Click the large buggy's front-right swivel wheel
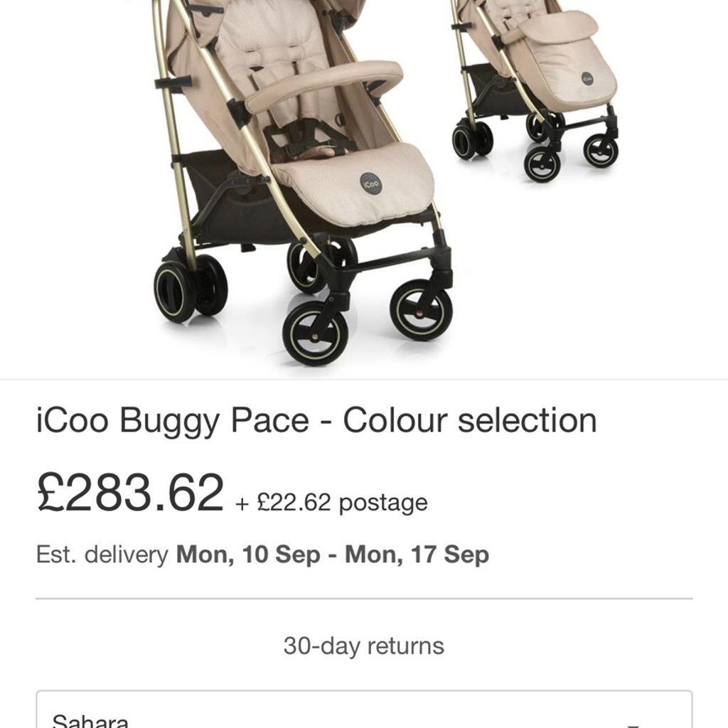Screen dimensions: 728x728 [421, 309]
